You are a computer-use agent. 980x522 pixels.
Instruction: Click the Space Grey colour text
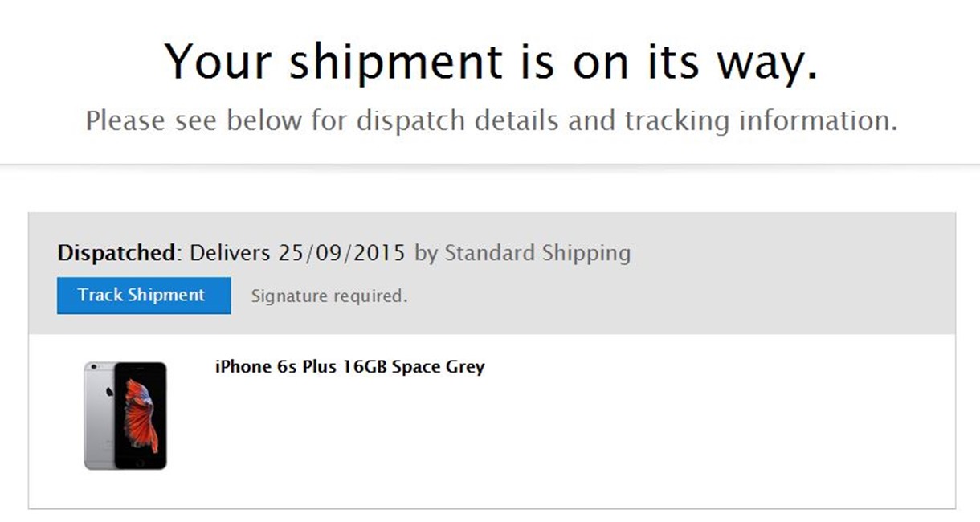tap(439, 368)
